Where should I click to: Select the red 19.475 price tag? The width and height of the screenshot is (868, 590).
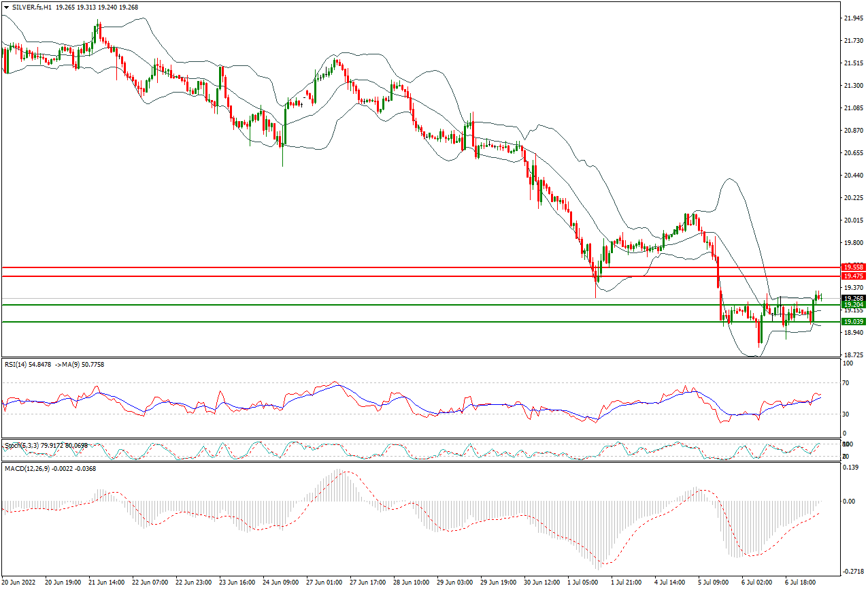pos(853,276)
